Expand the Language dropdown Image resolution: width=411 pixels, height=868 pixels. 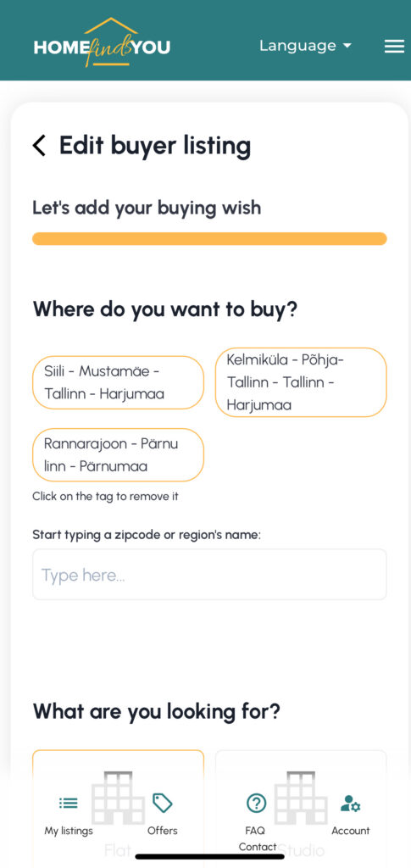point(305,46)
